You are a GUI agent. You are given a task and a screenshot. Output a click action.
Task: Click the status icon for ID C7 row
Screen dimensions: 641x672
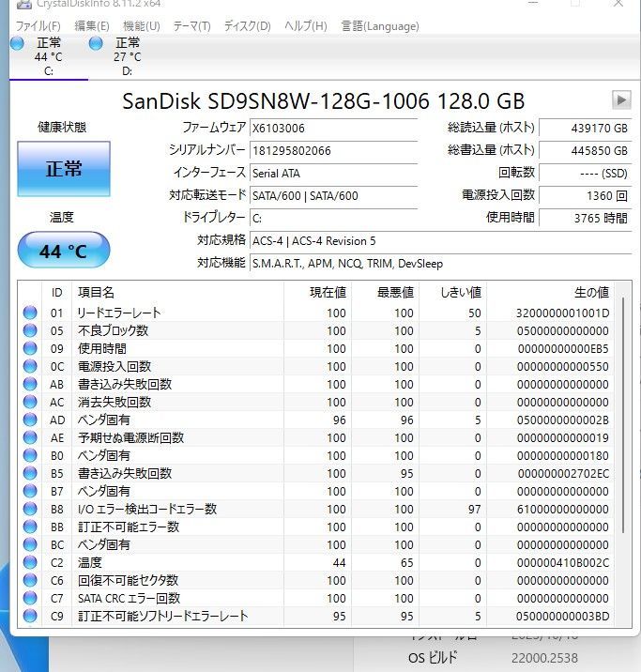30,598
